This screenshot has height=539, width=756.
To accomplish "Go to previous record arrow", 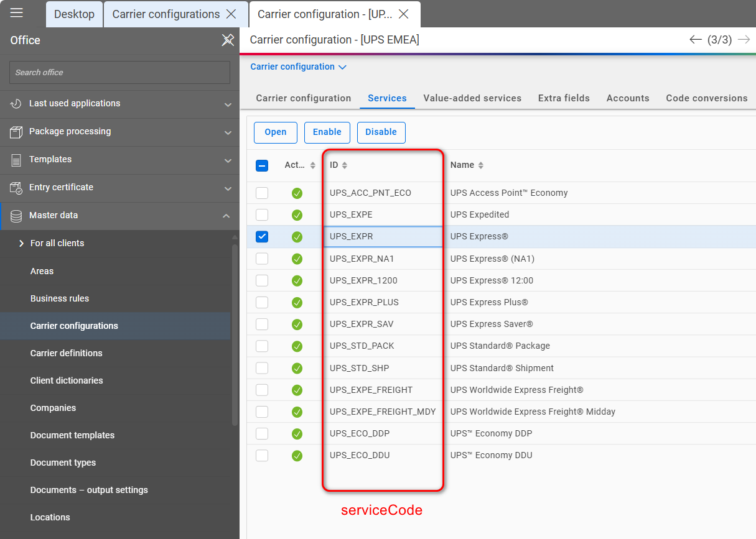I will coord(696,40).
